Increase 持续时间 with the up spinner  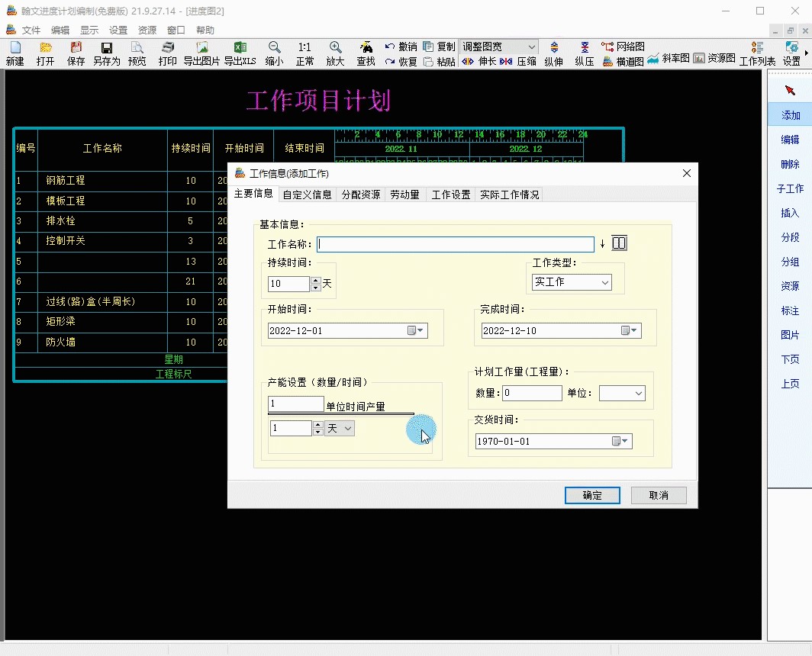[x=316, y=280]
